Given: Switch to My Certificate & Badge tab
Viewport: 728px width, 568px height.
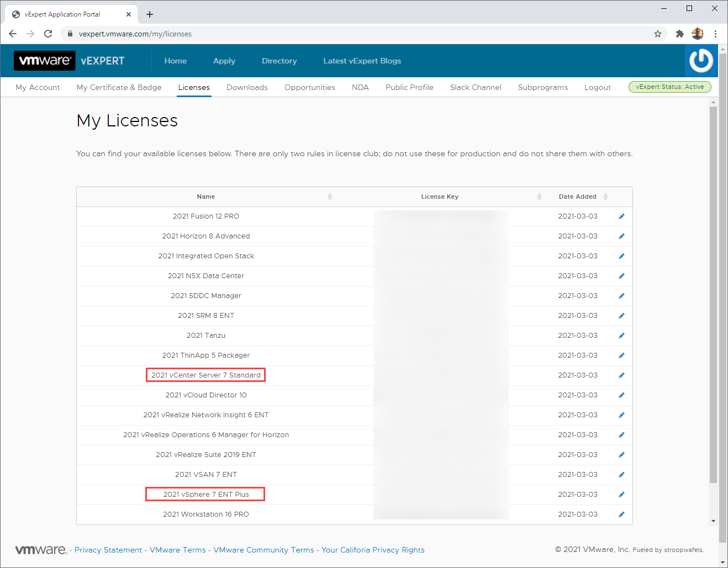Looking at the screenshot, I should coord(119,87).
